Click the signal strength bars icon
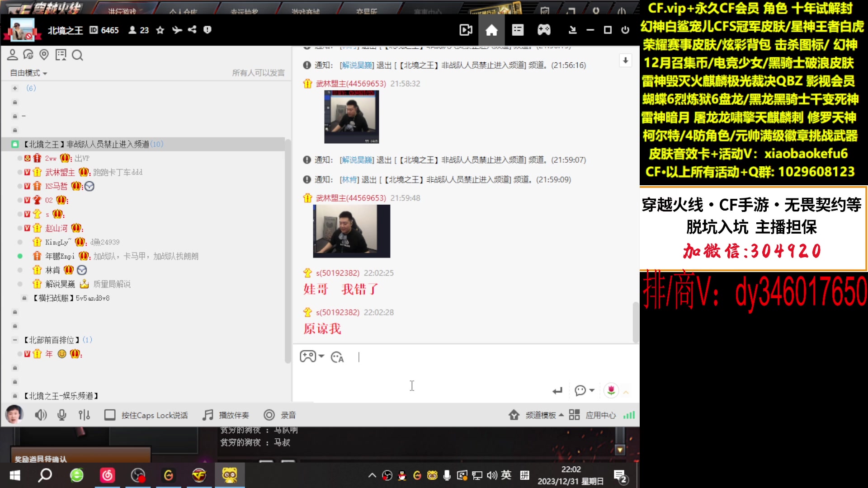The height and width of the screenshot is (488, 868). click(x=629, y=415)
